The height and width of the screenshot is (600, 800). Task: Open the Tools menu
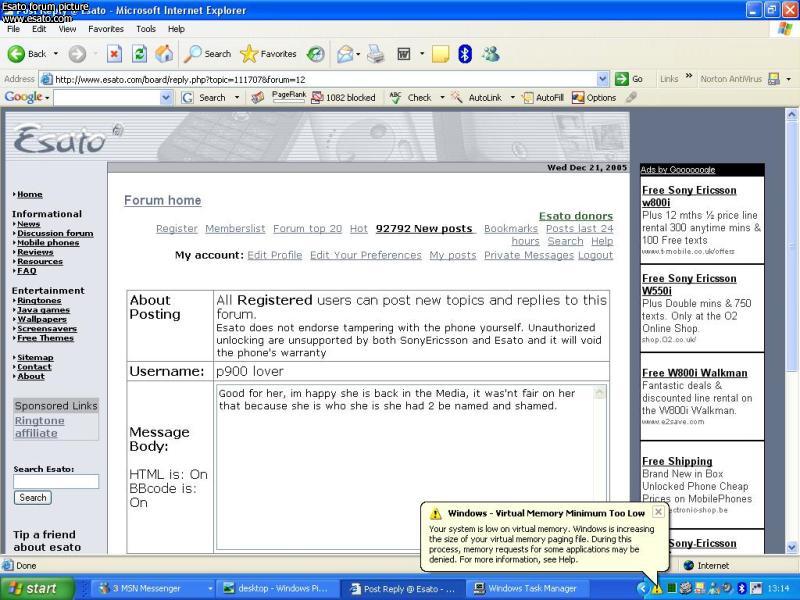[x=145, y=29]
